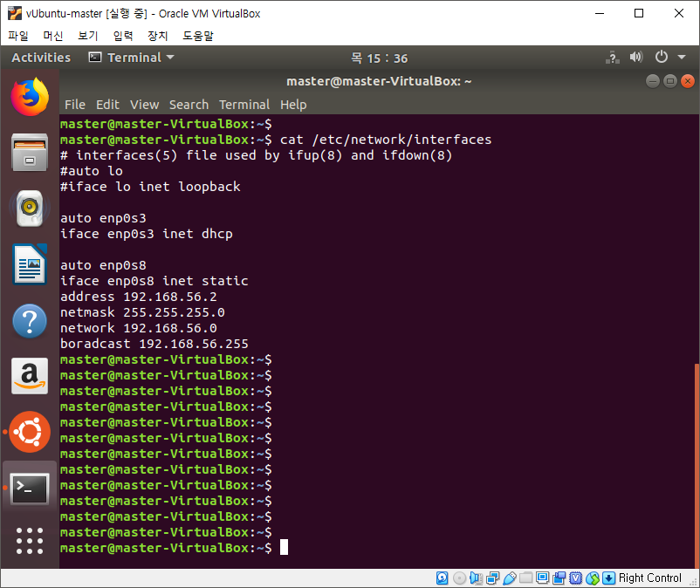Open the 도움말 menu in VirtualBox

pyautogui.click(x=198, y=36)
